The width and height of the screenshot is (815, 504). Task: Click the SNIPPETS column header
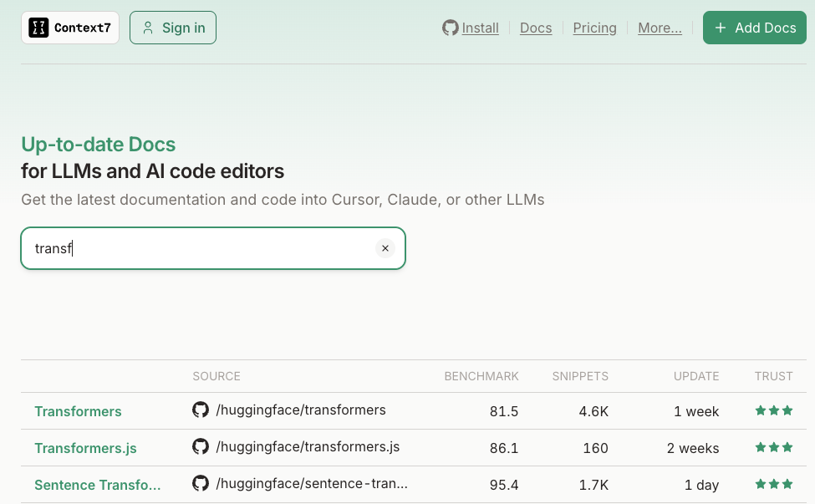[580, 376]
